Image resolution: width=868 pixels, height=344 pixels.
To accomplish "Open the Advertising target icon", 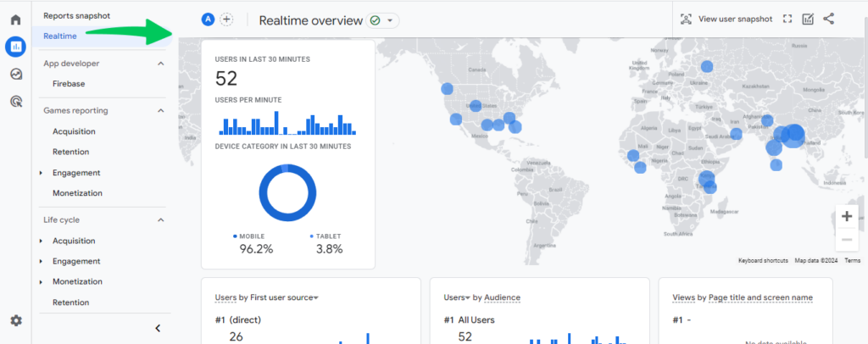I will click(x=15, y=101).
